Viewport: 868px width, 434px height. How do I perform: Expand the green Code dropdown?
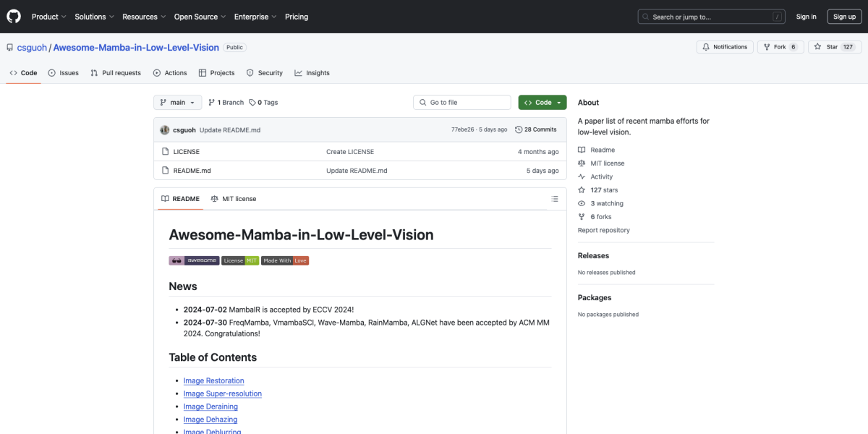(542, 103)
